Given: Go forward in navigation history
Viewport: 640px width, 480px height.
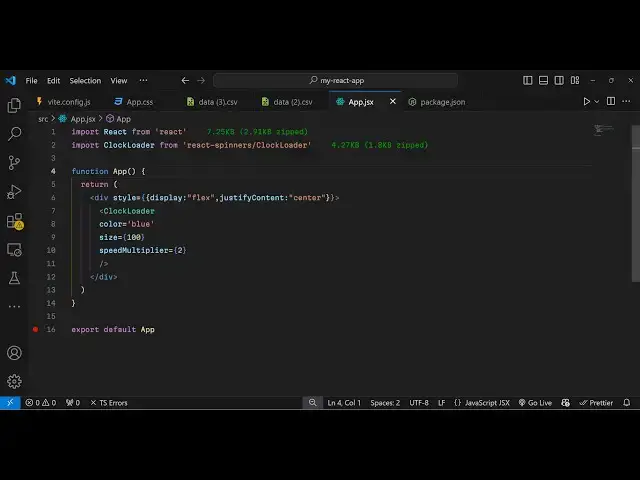Looking at the screenshot, I should pyautogui.click(x=201, y=80).
